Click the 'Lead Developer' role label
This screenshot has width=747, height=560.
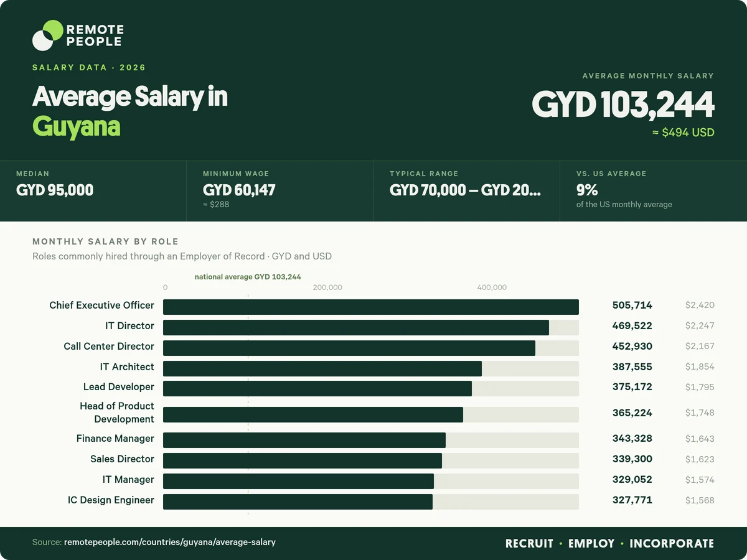[x=119, y=387]
